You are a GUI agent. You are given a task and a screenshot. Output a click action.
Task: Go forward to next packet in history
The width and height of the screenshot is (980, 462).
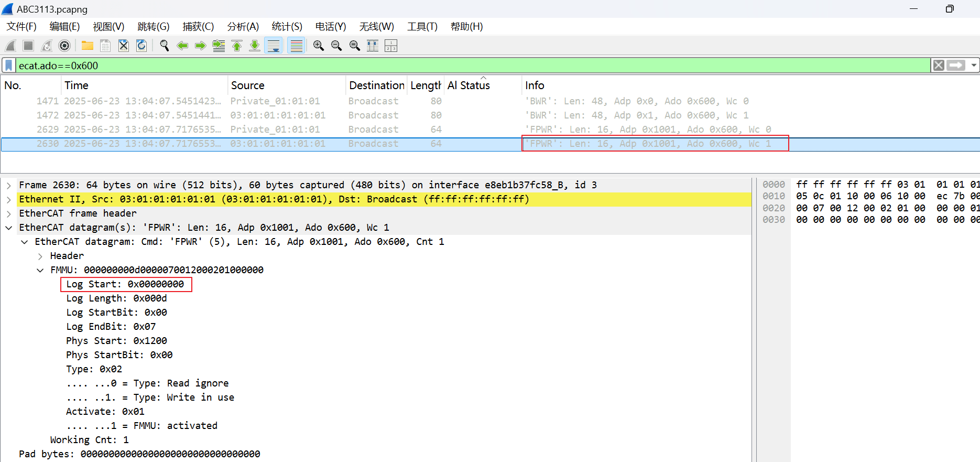point(200,46)
